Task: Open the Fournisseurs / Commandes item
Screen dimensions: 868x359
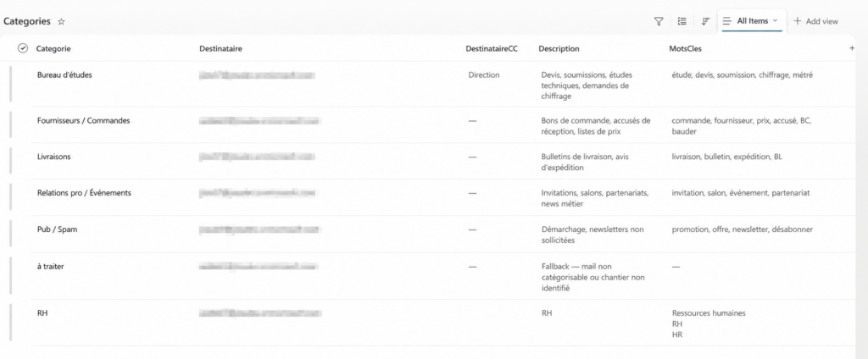Action: pyautogui.click(x=84, y=120)
